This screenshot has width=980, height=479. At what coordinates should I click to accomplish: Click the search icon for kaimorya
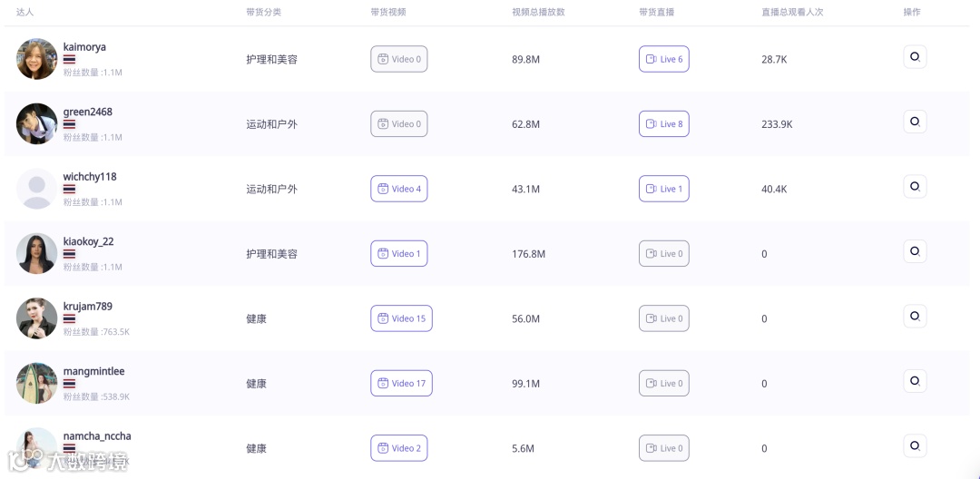[x=915, y=57]
